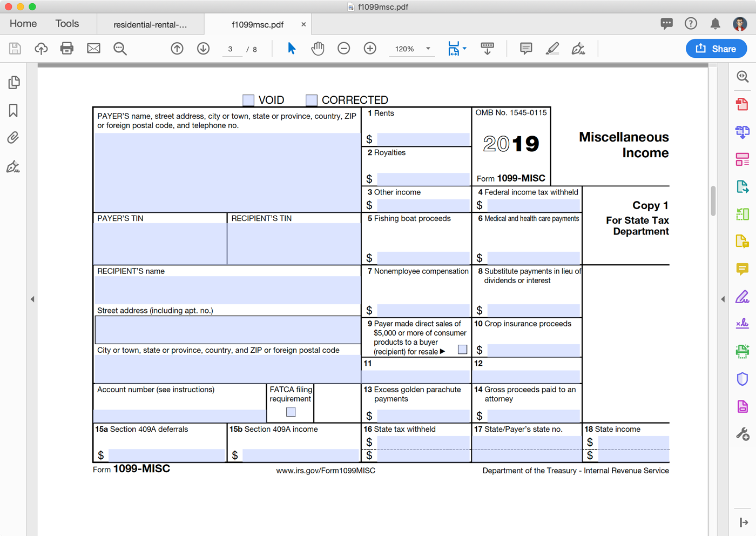The image size is (756, 536).
Task: Open the Comment tool from right panel
Action: point(742,269)
